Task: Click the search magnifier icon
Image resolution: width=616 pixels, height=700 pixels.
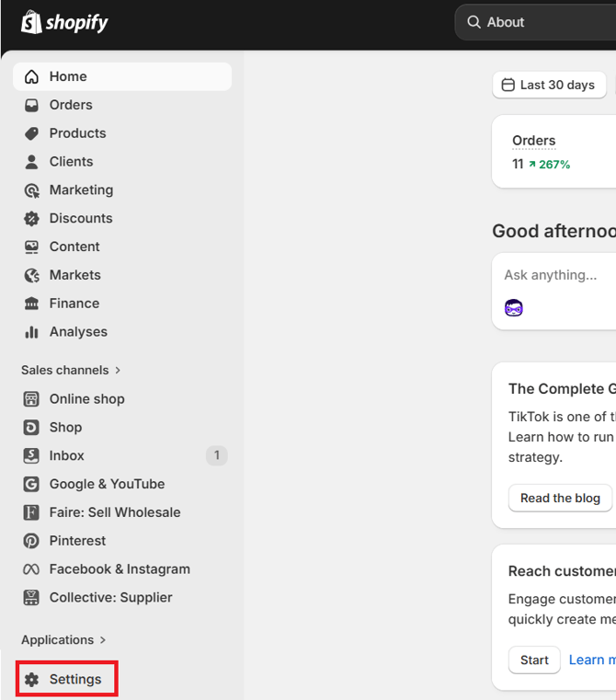Action: [x=473, y=22]
